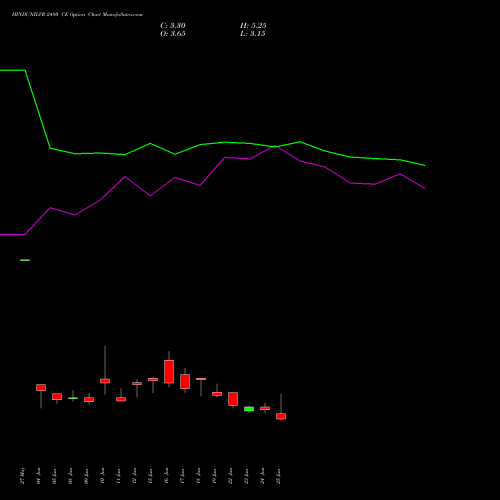Click the close value C: 3.30

click(173, 26)
